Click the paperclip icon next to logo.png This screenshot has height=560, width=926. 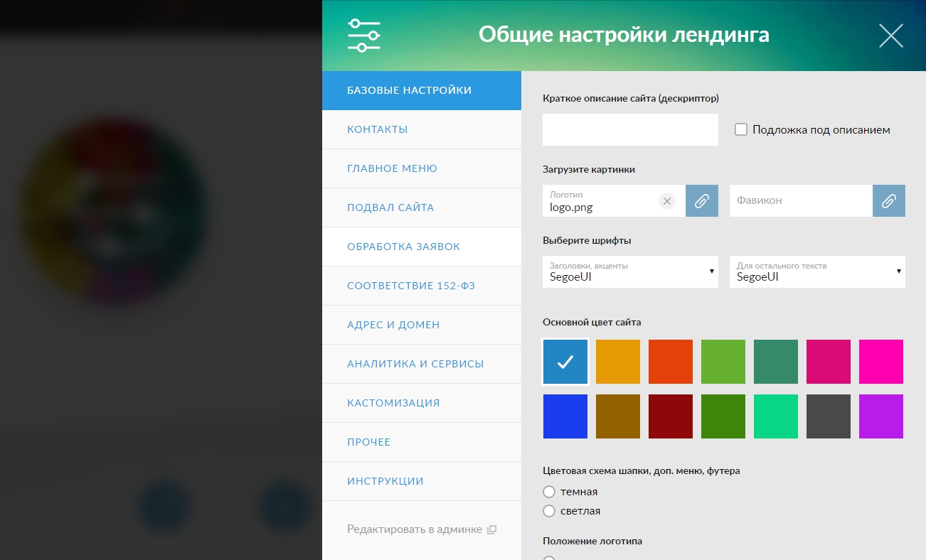tap(701, 201)
